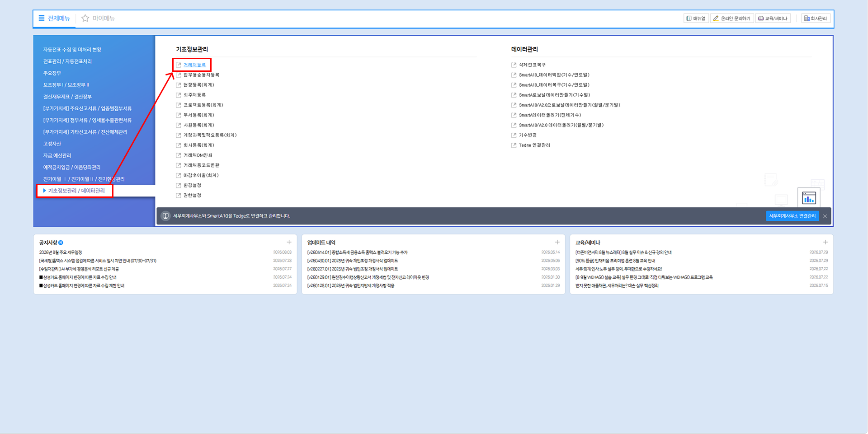Screen dimensions: 868x434
Task: Click launch icon beside 삭제전표복구
Action: point(514,65)
